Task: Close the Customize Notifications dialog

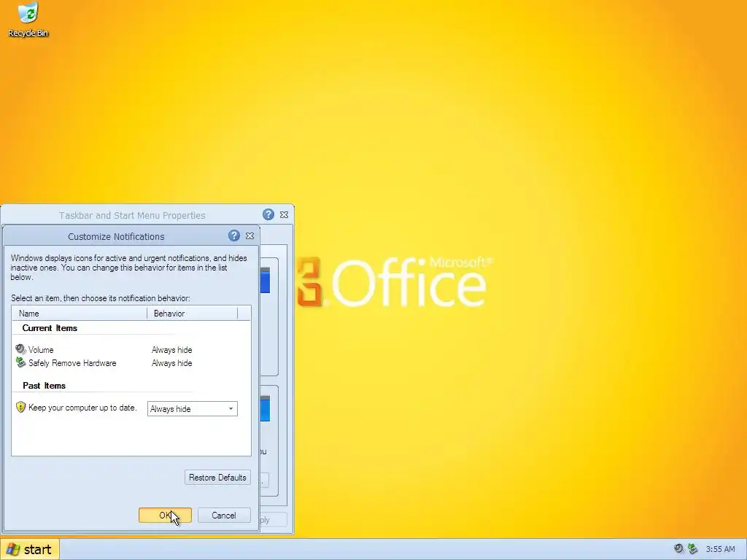Action: point(249,236)
